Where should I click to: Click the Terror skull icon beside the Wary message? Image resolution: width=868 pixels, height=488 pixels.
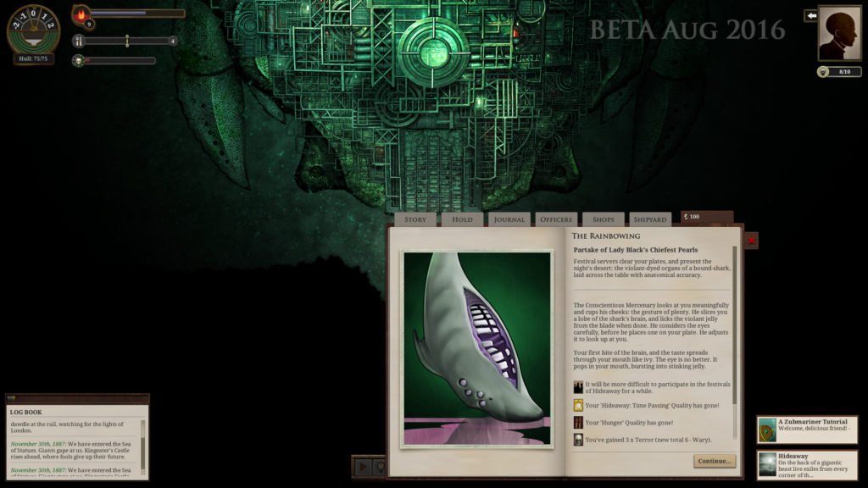tap(577, 439)
